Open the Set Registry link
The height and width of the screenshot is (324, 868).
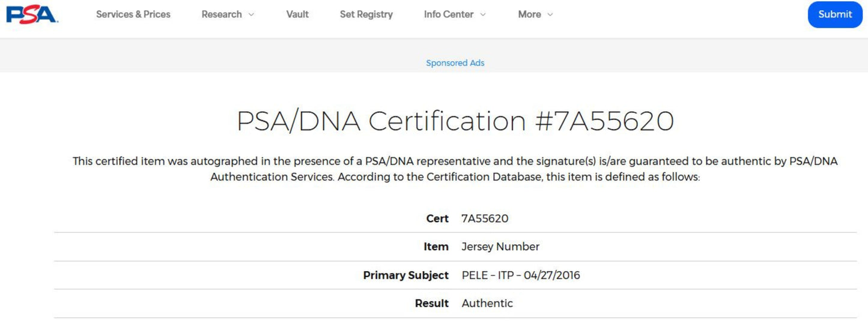click(x=366, y=14)
